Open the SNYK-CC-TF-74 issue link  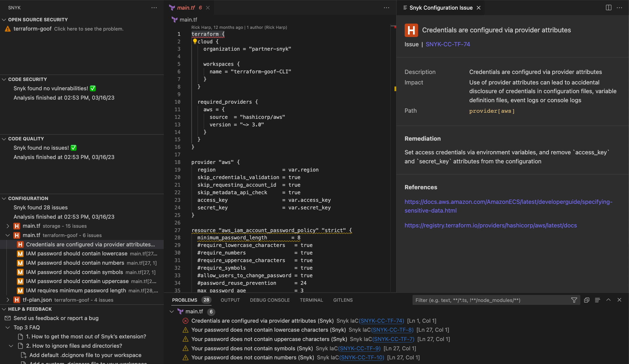[447, 44]
